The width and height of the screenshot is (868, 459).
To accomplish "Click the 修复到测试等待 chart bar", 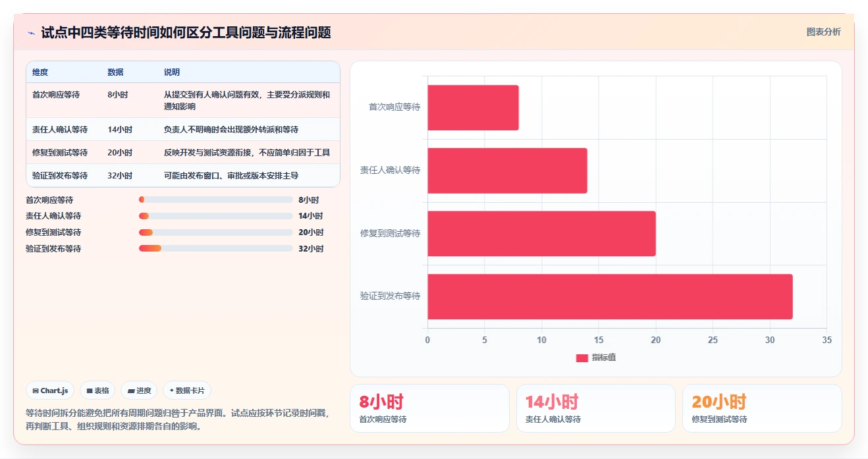I will 541,234.
